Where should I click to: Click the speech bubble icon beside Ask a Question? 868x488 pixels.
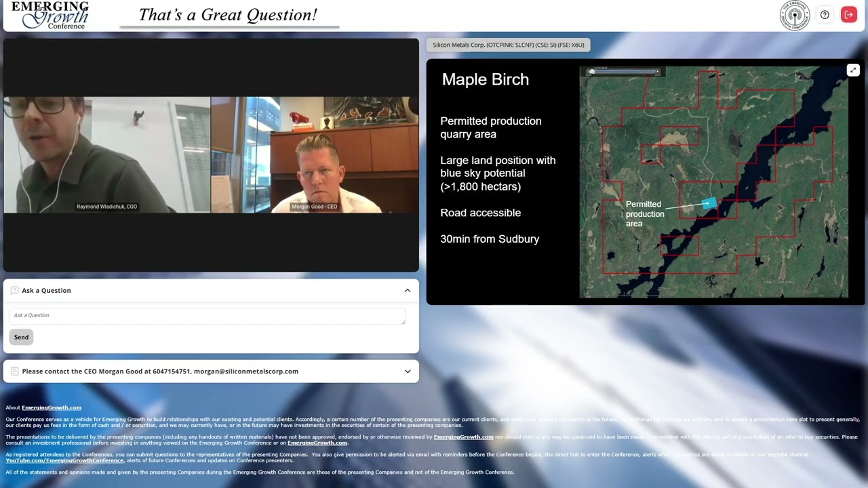pyautogui.click(x=14, y=290)
